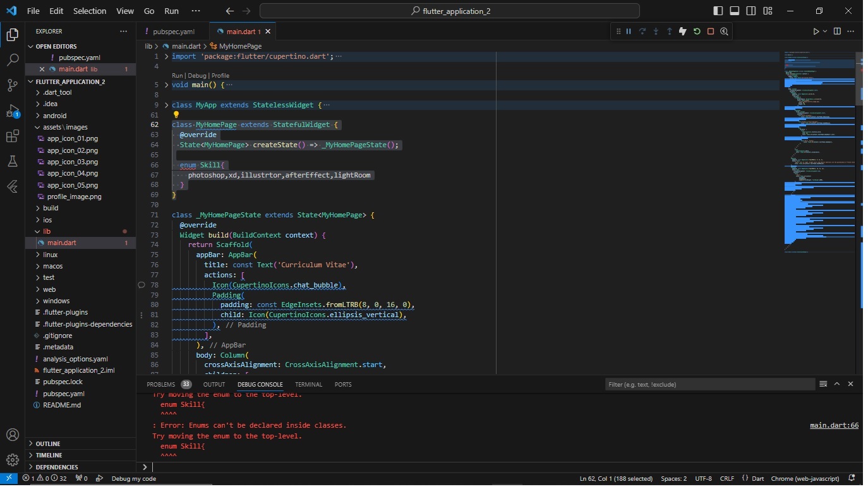Click Step Out in debug toolbar
The height and width of the screenshot is (489, 868).
coord(670,32)
